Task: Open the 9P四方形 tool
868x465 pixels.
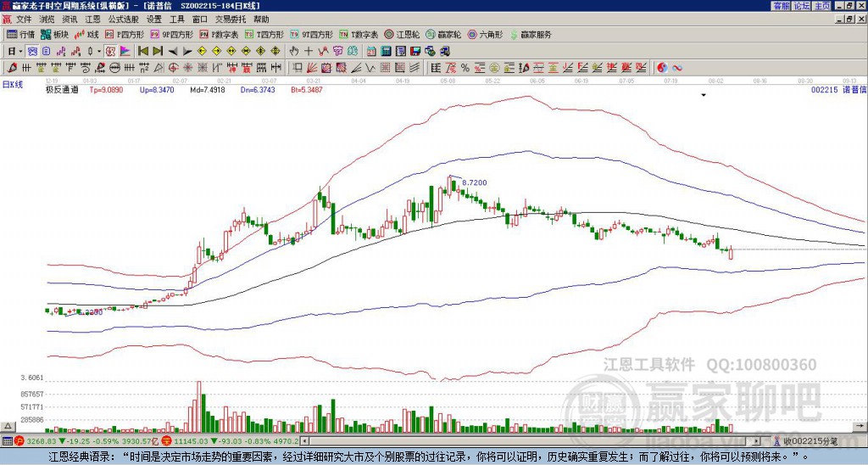Action: click(171, 34)
